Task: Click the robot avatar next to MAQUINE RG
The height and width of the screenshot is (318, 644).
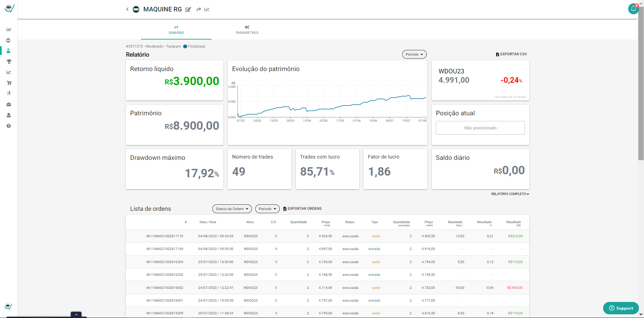Action: [136, 9]
